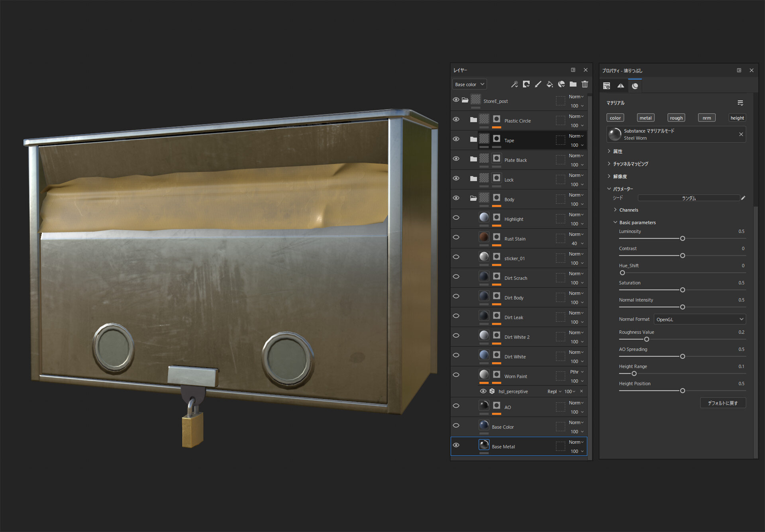Toggle the metal channel button
This screenshot has width=765, height=532.
coord(645,118)
